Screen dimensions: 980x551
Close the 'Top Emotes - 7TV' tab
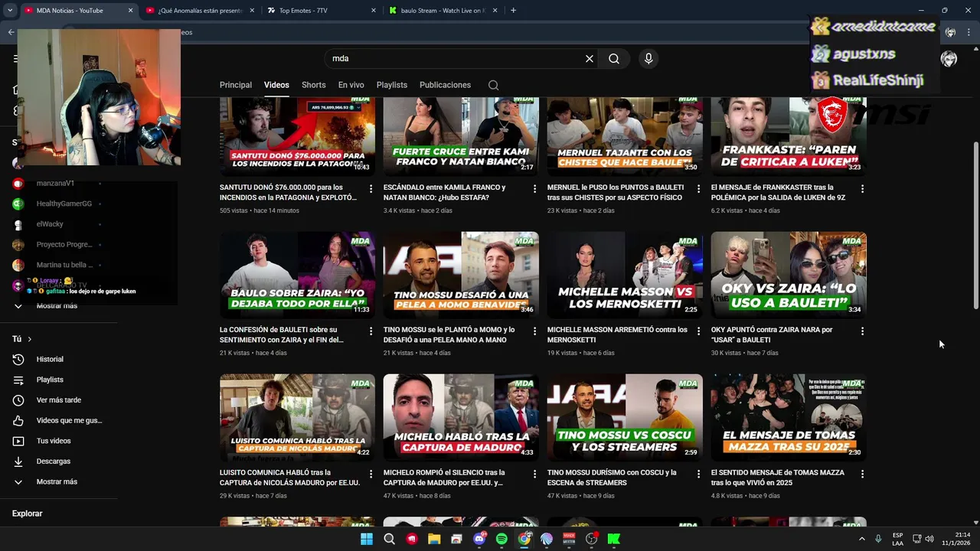[x=374, y=11]
